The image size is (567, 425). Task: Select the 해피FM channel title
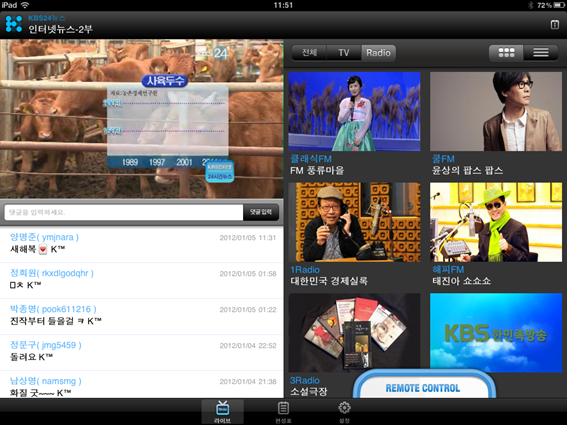448,270
